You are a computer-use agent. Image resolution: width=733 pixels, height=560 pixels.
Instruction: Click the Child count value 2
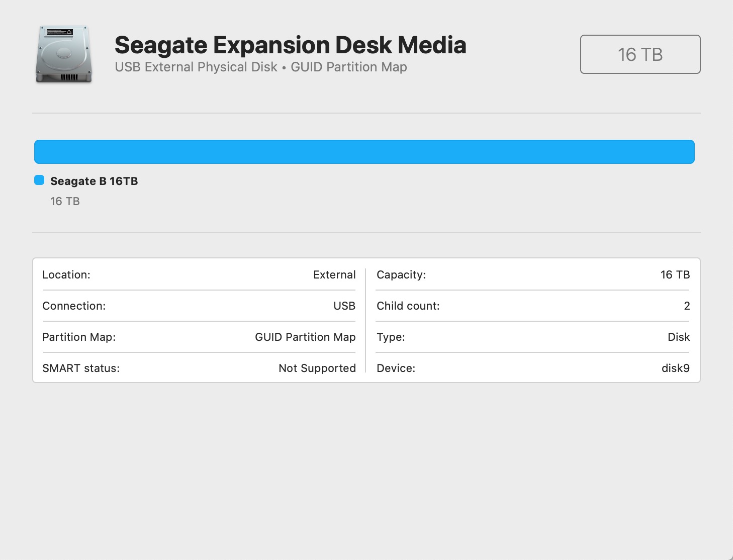[687, 306]
